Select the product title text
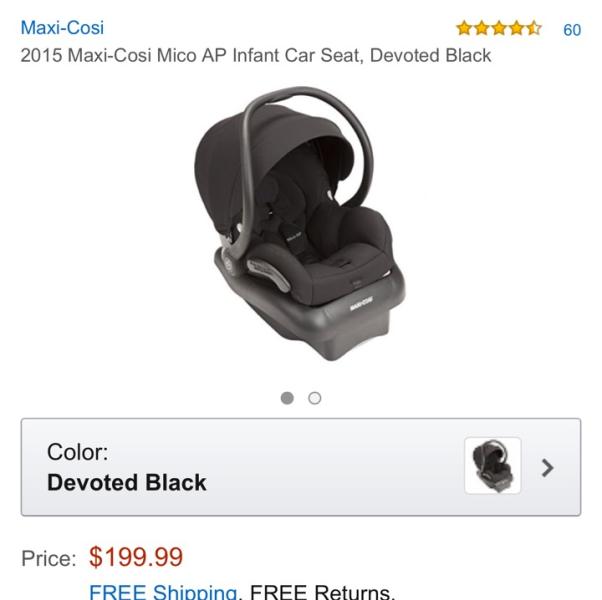The image size is (602, 600). pos(256,55)
